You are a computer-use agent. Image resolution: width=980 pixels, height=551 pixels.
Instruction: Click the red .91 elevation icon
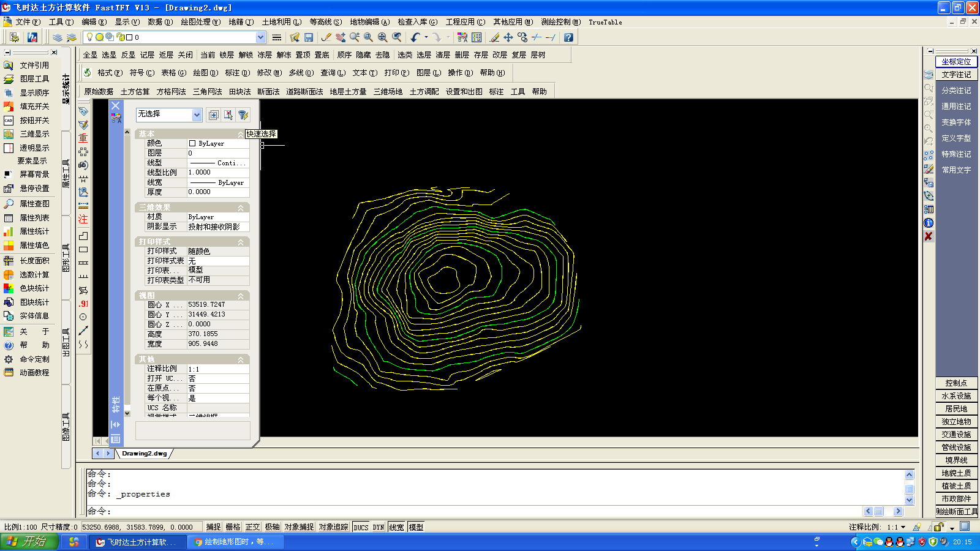coord(83,304)
